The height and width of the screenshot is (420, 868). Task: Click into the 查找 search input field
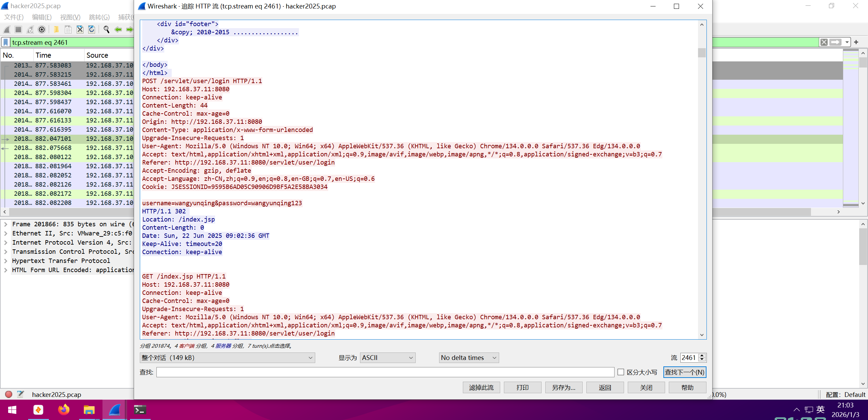click(x=385, y=372)
